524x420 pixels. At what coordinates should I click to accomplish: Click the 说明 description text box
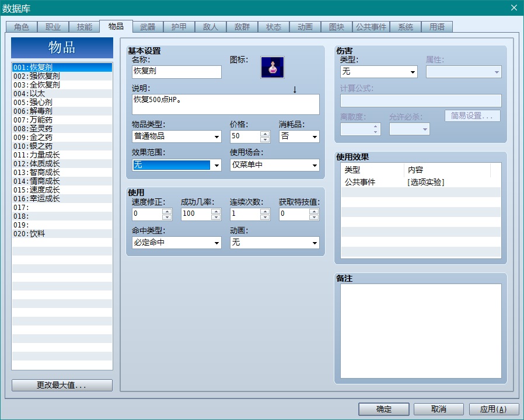[226, 104]
